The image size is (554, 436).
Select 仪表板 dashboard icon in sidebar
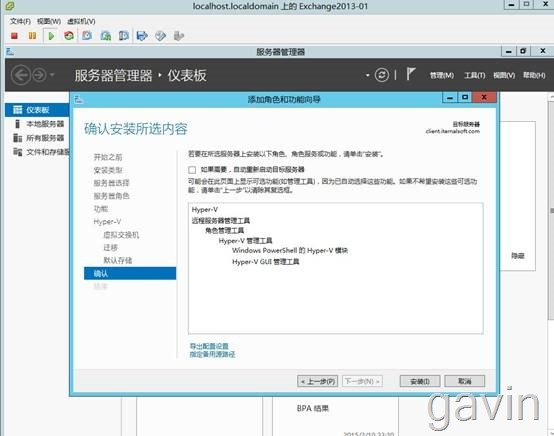(x=17, y=110)
